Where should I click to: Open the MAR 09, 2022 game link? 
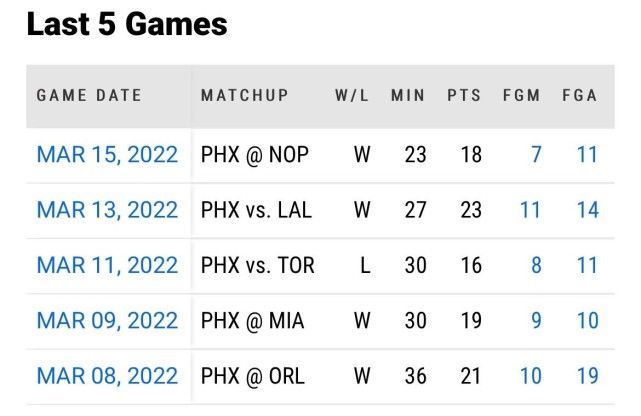click(107, 321)
